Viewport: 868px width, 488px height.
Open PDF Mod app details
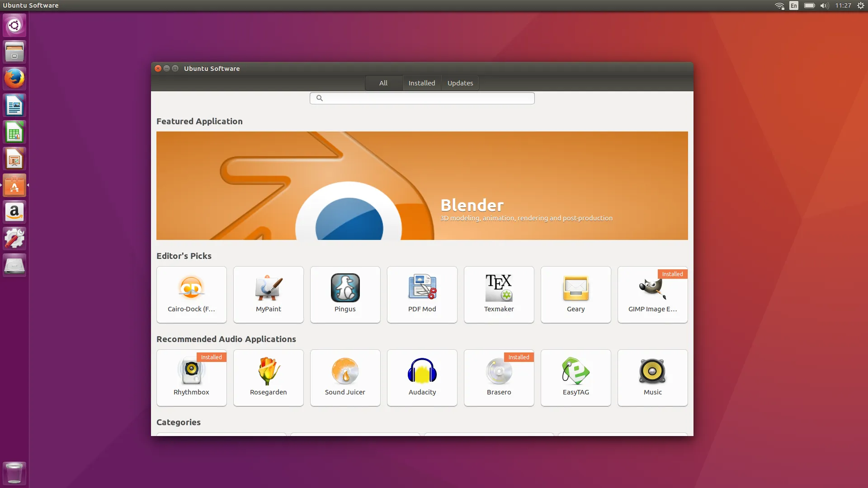click(422, 294)
